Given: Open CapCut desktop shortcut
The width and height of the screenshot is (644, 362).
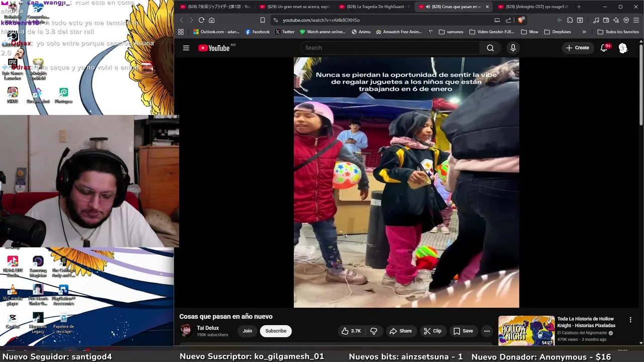Looking at the screenshot, I should [x=13, y=321].
